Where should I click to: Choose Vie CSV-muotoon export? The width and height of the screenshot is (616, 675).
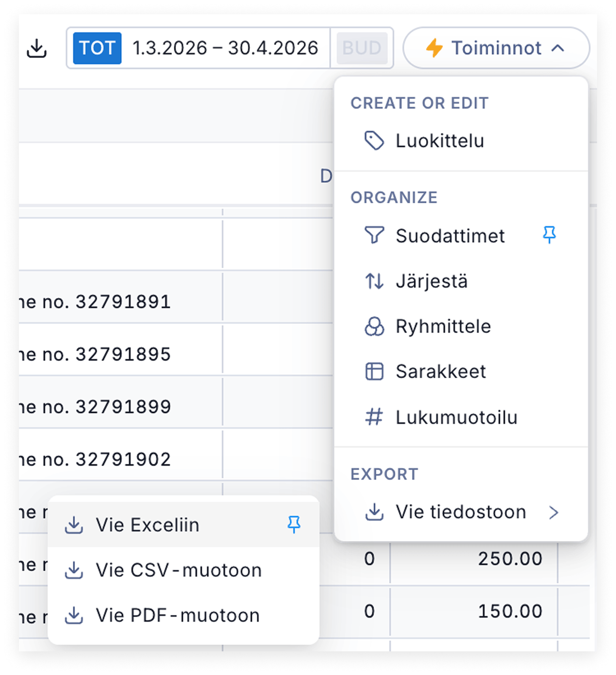click(x=183, y=570)
